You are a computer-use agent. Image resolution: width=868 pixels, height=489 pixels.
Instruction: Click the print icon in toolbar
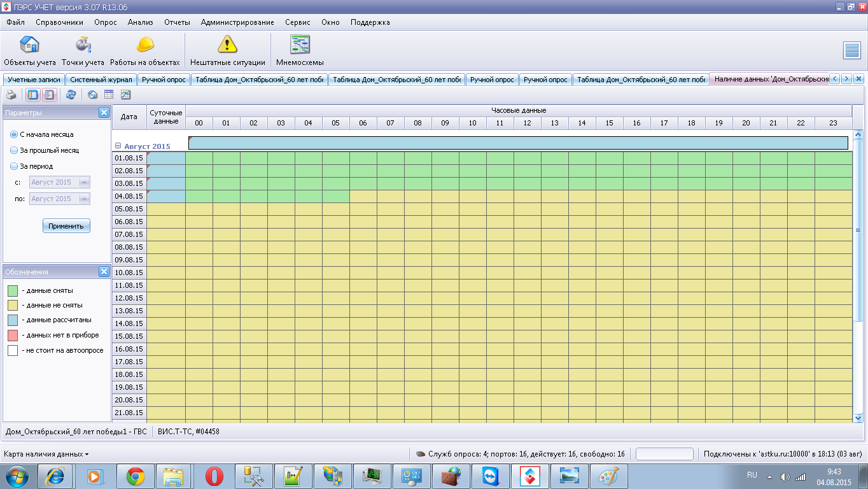coord(11,95)
